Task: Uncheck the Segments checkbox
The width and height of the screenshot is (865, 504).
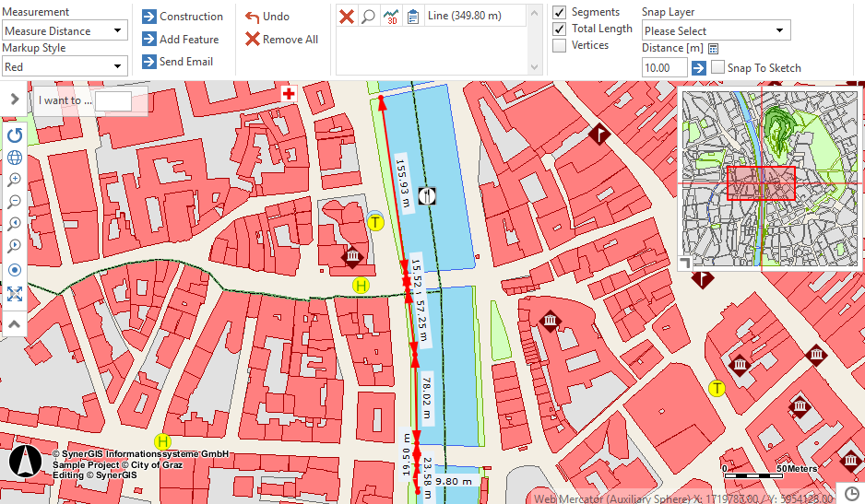Action: pyautogui.click(x=559, y=12)
